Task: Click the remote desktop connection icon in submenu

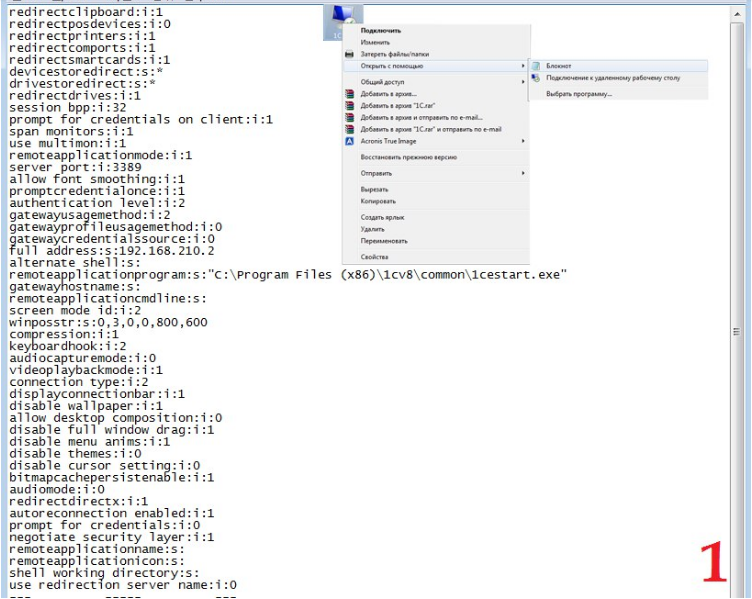Action: pyautogui.click(x=536, y=78)
